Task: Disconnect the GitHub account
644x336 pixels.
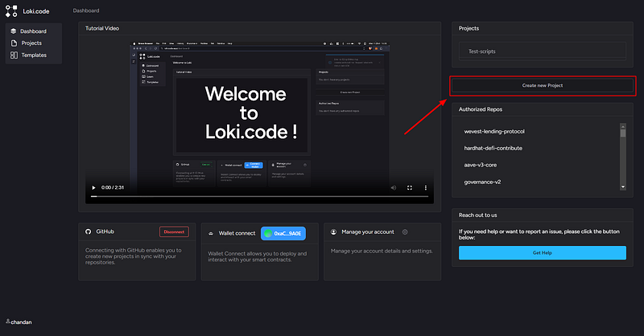Action: [x=174, y=232]
